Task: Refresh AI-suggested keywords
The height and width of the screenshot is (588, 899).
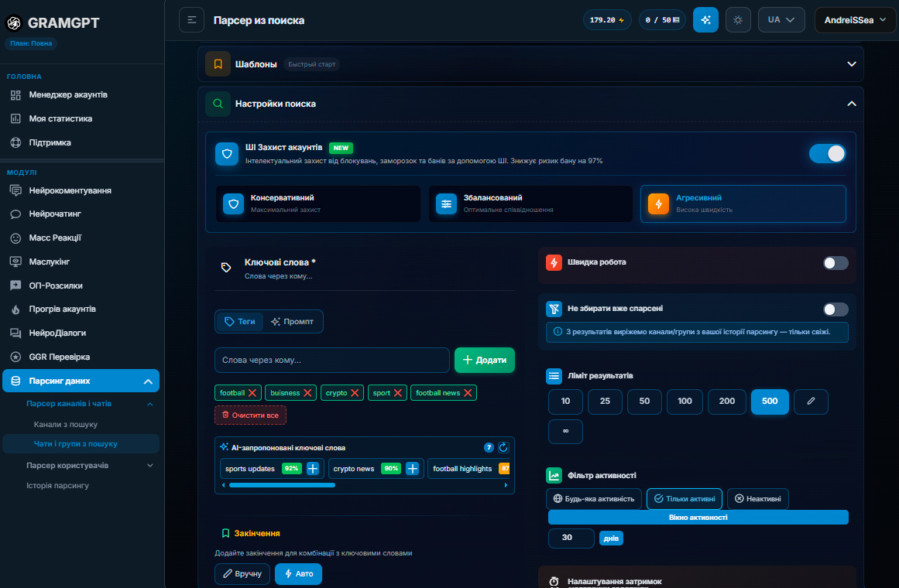Action: point(503,448)
